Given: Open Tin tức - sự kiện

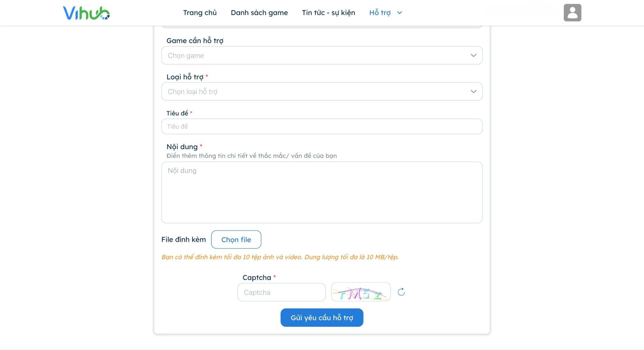Looking at the screenshot, I should pyautogui.click(x=329, y=13).
